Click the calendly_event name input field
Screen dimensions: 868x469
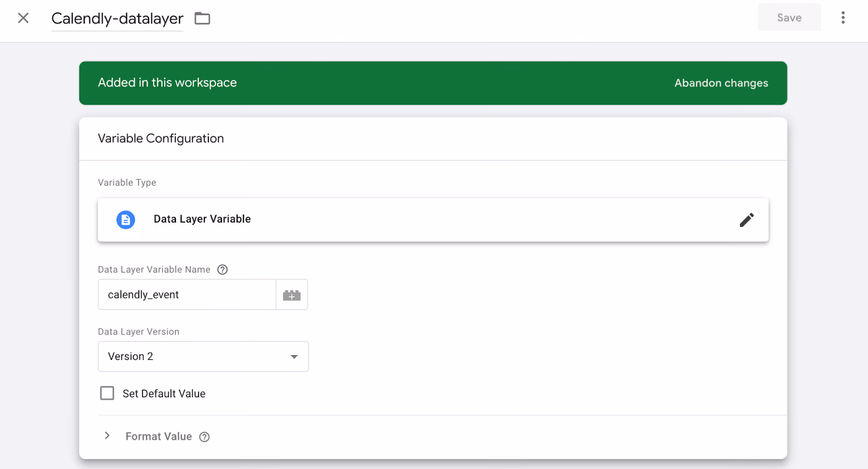(187, 295)
